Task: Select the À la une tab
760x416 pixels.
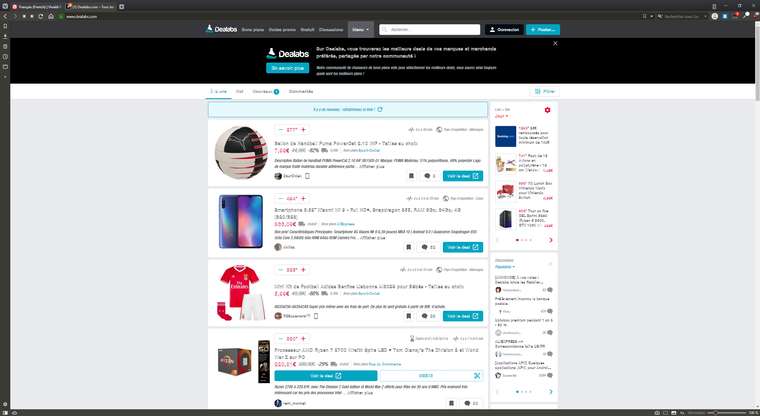Action: coord(219,91)
